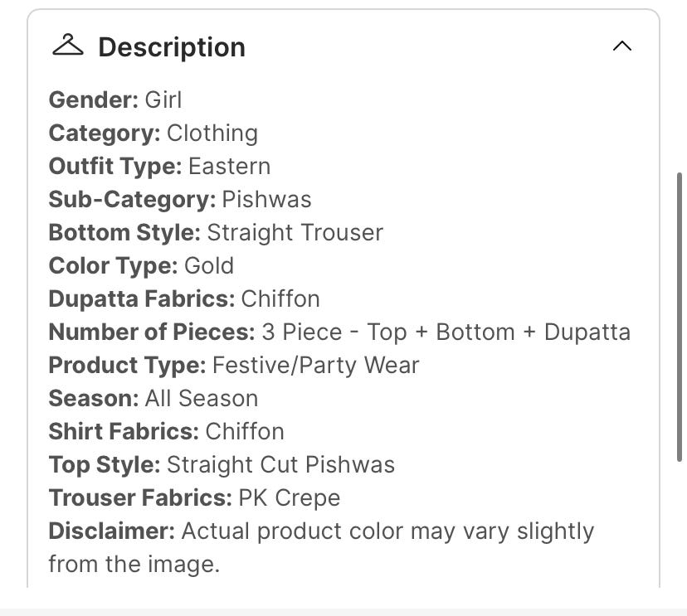Click the Trouser Fabrics value 'PK Crepe'
This screenshot has height=616, width=687.
(289, 498)
